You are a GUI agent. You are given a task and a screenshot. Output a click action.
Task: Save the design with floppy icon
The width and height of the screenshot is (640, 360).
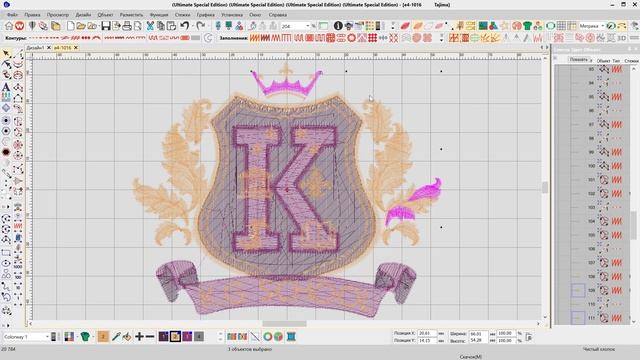(106, 26)
